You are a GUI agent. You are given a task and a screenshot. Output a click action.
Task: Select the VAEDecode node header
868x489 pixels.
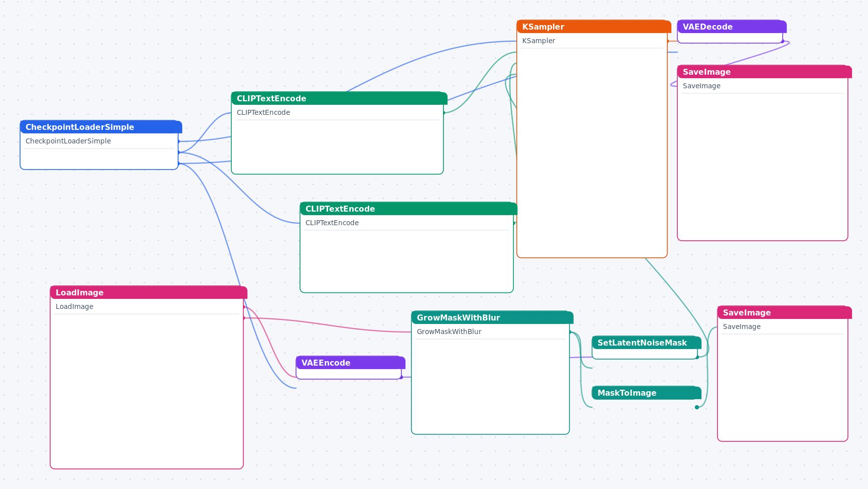(x=732, y=27)
